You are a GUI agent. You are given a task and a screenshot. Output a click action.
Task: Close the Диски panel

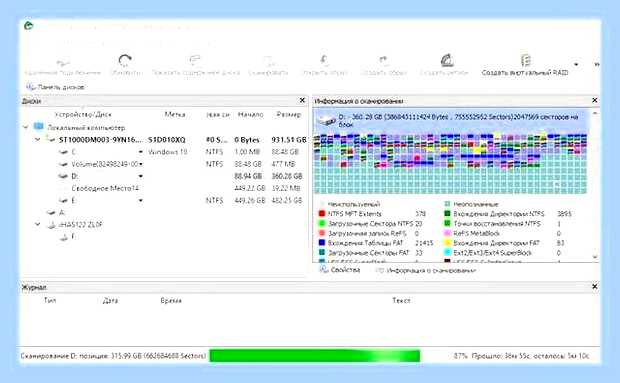click(302, 100)
